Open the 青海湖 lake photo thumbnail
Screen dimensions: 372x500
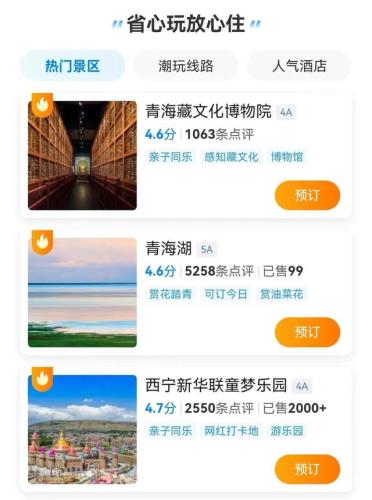click(82, 292)
